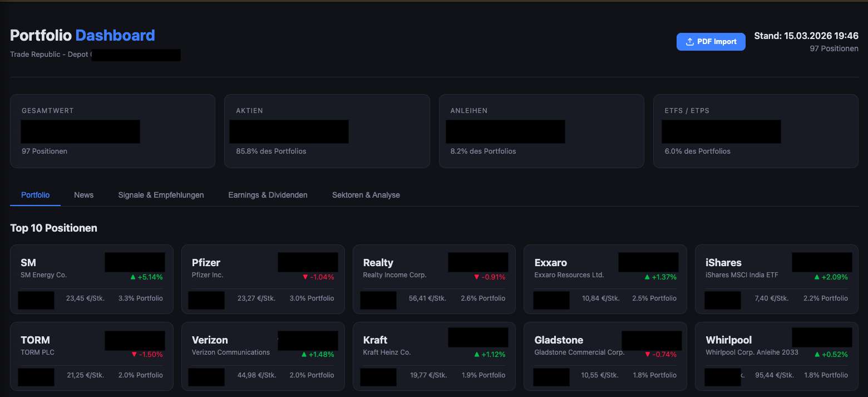
Task: Click the red arrow on Gladstone's -0.74% change
Action: pos(648,354)
